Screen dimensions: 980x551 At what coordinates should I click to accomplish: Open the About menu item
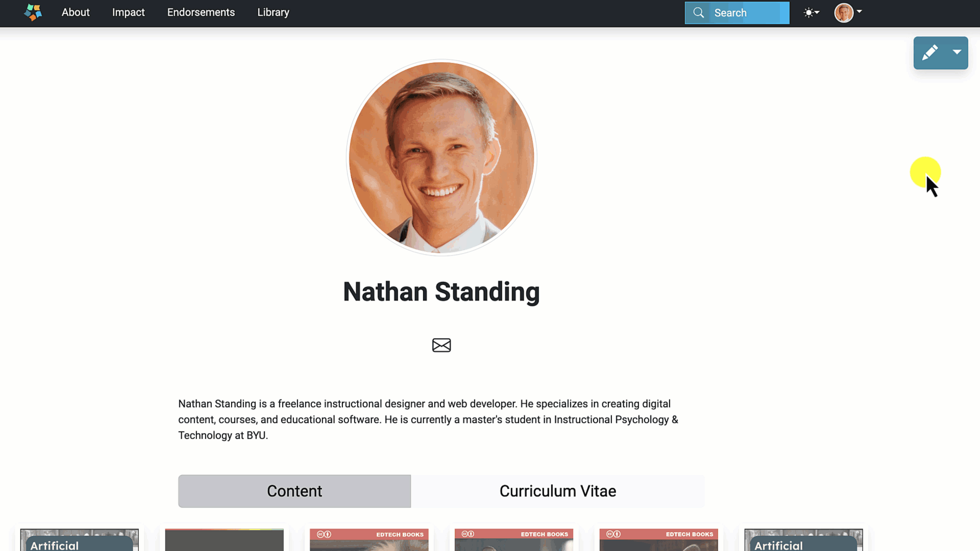pyautogui.click(x=76, y=12)
